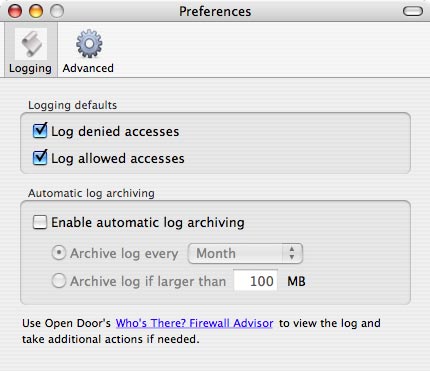Open Who's There? Firewall Advisor link
The height and width of the screenshot is (371, 430).
(195, 323)
